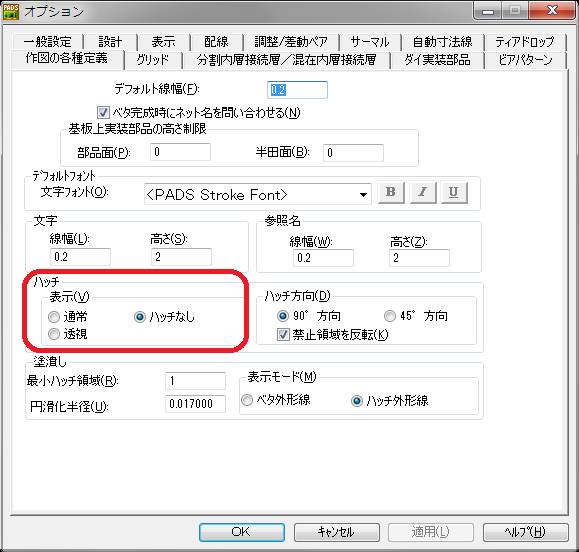Click the デフォルト線幅 input field
Viewport: 579px width, 552px height.
(x=297, y=90)
